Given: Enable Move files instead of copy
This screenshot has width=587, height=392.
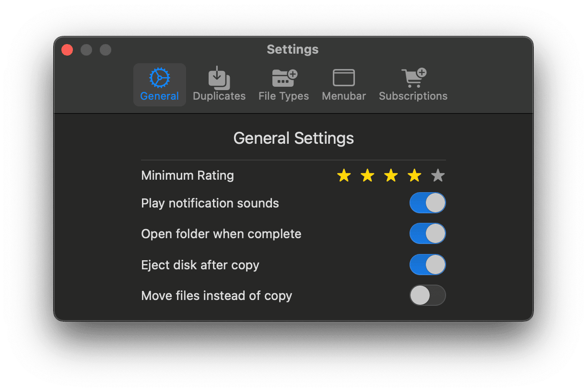Looking at the screenshot, I should (427, 295).
